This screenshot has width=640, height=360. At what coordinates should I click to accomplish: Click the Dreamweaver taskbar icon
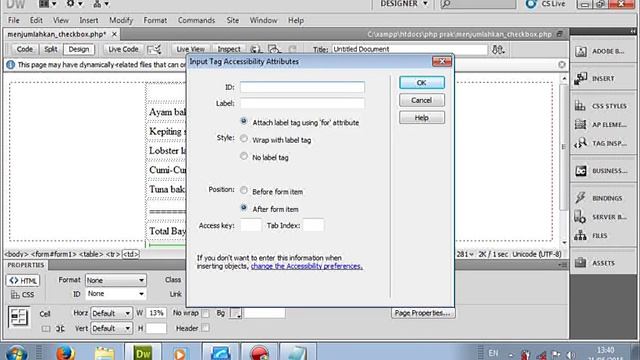(143, 352)
